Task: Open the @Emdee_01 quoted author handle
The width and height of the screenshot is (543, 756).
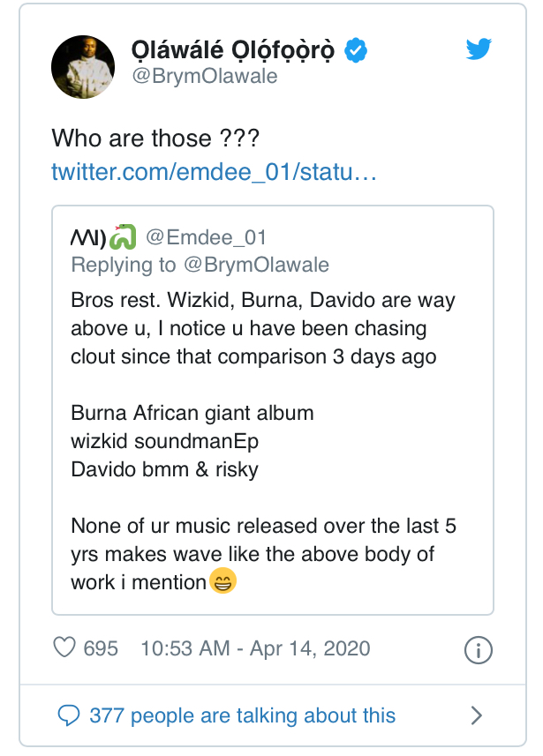Action: point(205,237)
